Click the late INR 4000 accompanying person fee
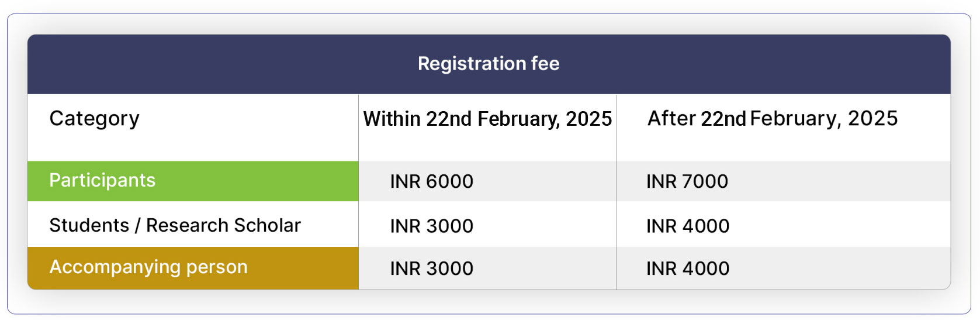Viewport: 980px width, 320px height. pos(688,269)
